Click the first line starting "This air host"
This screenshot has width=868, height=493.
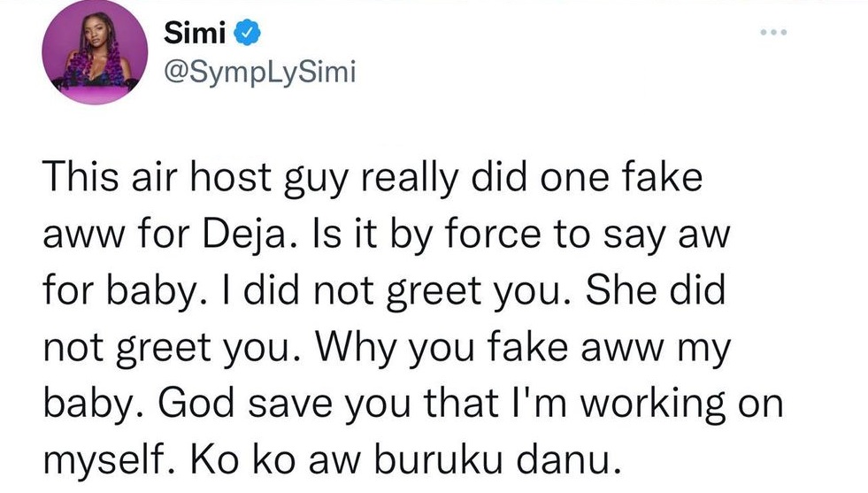point(372,180)
